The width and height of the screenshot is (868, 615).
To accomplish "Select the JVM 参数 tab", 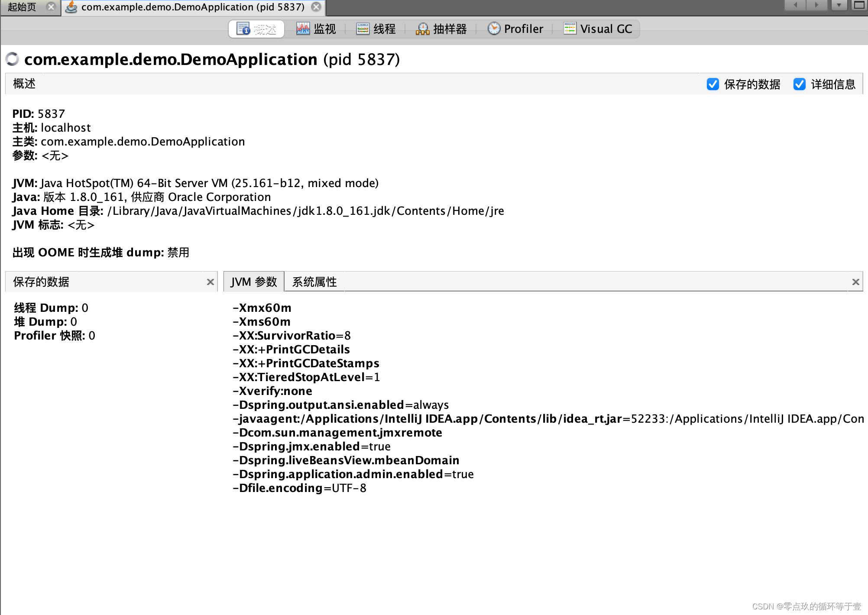I will 253,282.
